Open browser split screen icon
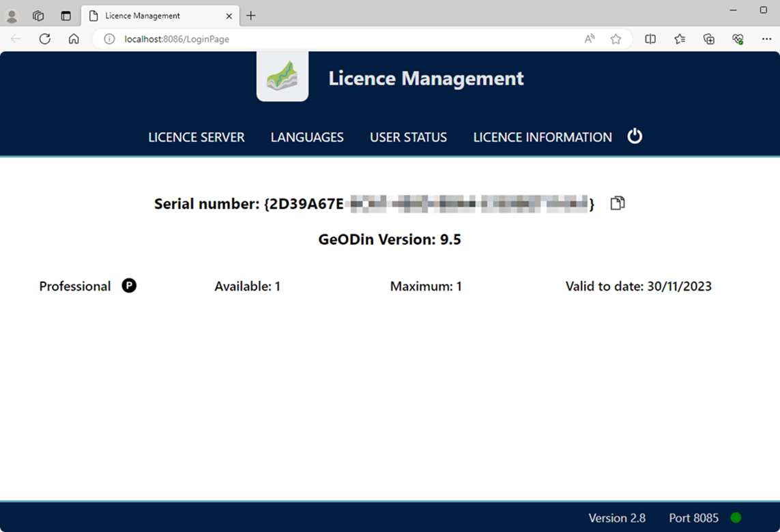This screenshot has height=532, width=780. (x=650, y=39)
